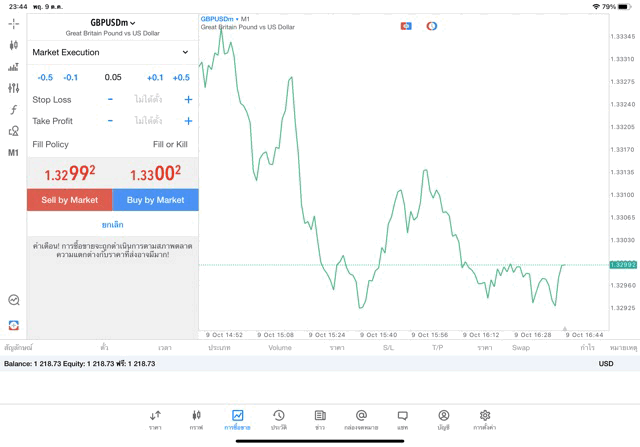Open the indicators (f) icon in the sidebar
This screenshot has height=447, width=640.
click(x=13, y=110)
